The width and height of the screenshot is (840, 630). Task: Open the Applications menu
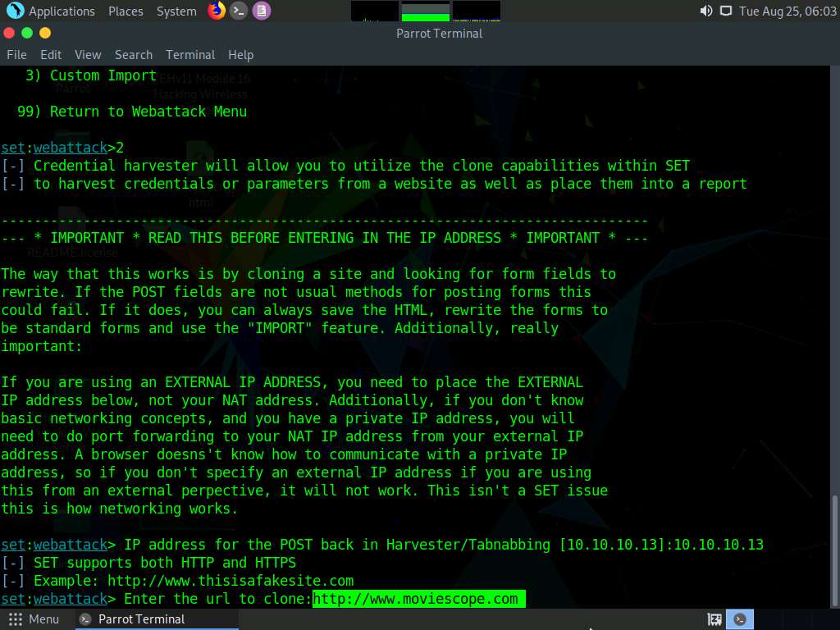[x=62, y=11]
